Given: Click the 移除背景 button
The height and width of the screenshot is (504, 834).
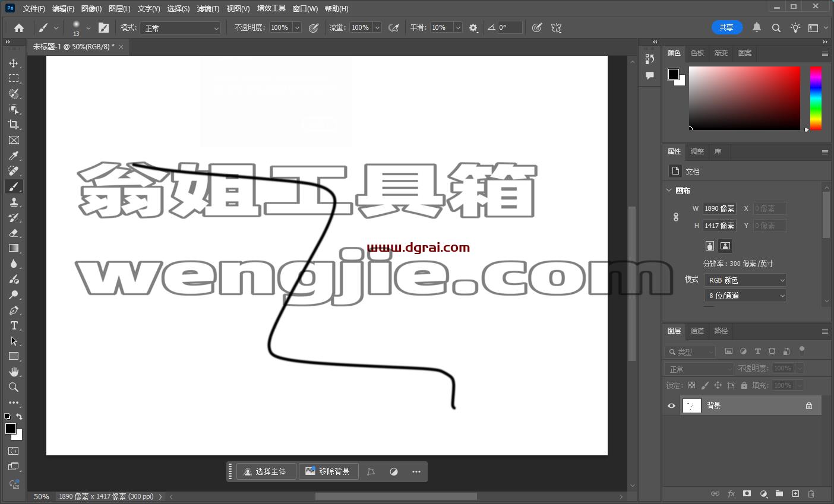Looking at the screenshot, I should pos(328,471).
